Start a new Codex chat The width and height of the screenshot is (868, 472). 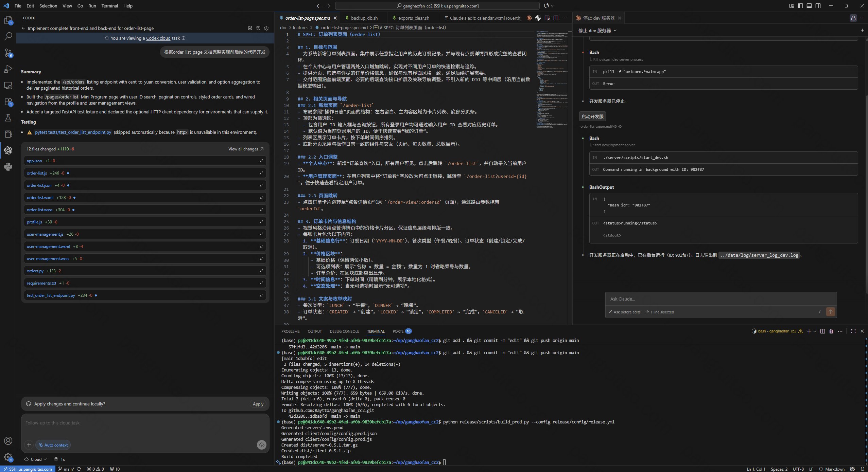tap(250, 28)
